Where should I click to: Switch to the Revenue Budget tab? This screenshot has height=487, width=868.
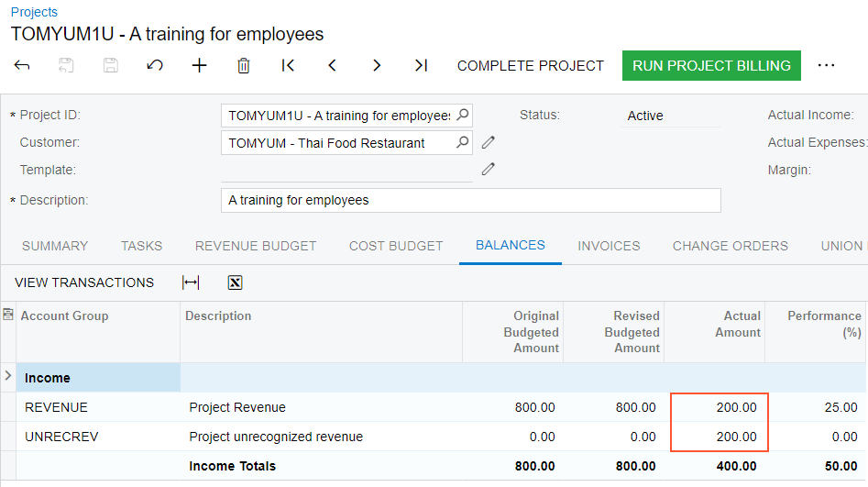tap(256, 246)
